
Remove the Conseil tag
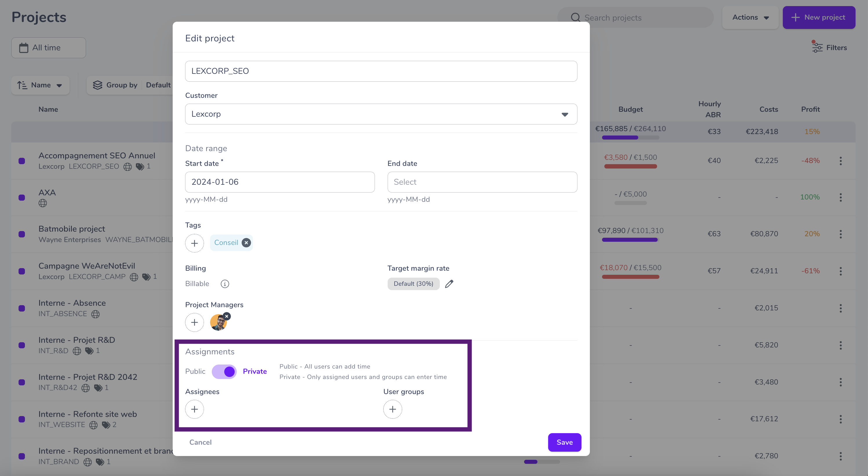pyautogui.click(x=246, y=243)
